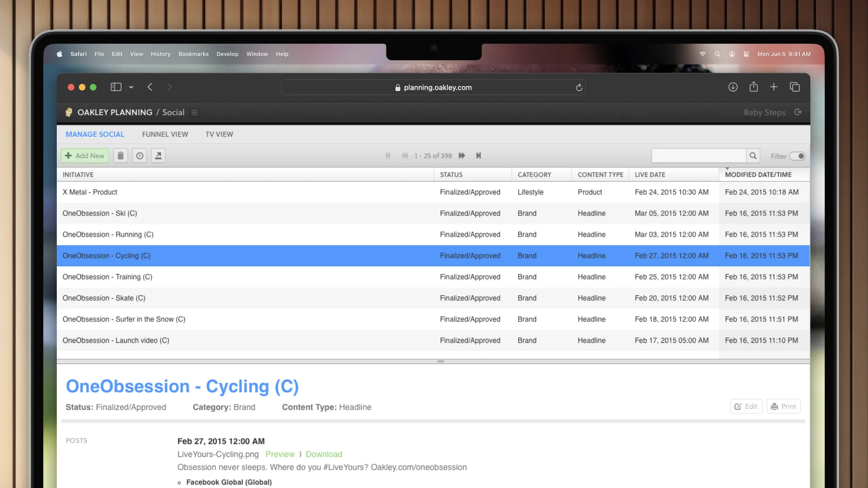Open the History menu
868x488 pixels.
pos(161,54)
